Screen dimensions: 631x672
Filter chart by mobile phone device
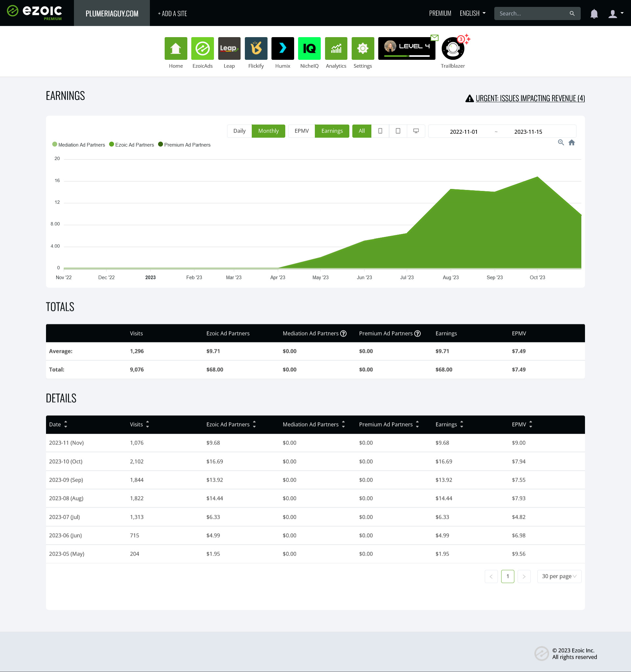pos(380,131)
